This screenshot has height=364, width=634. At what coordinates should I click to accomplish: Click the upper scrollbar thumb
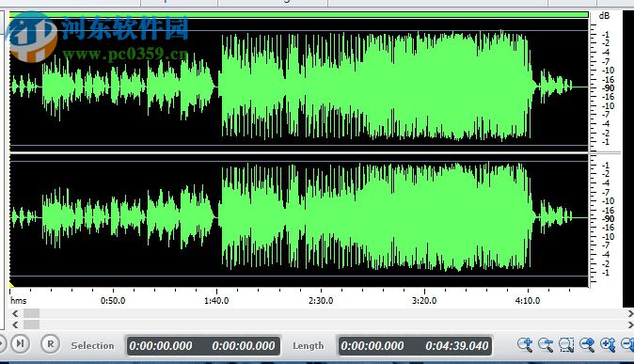coord(31,313)
